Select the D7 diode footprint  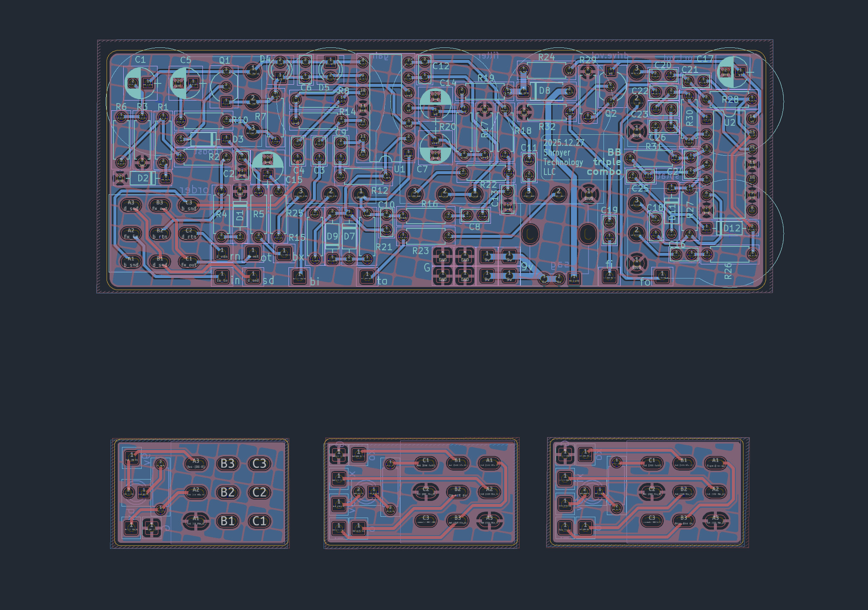point(349,236)
